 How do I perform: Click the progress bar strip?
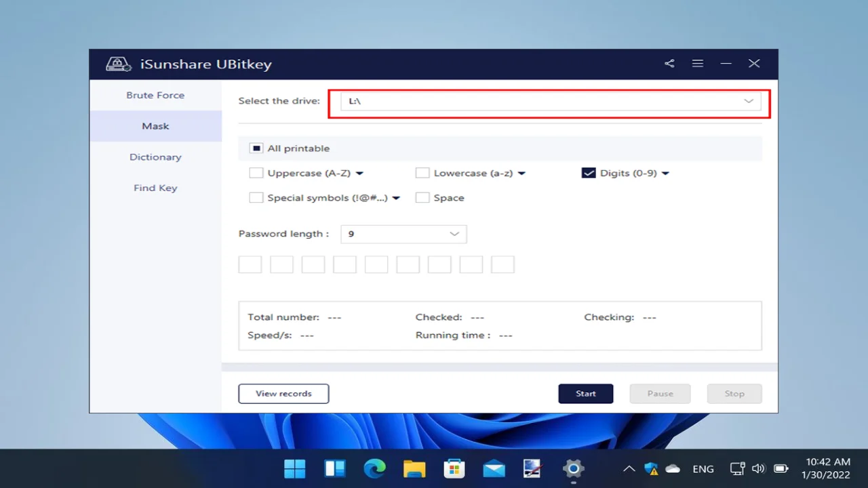coord(500,367)
